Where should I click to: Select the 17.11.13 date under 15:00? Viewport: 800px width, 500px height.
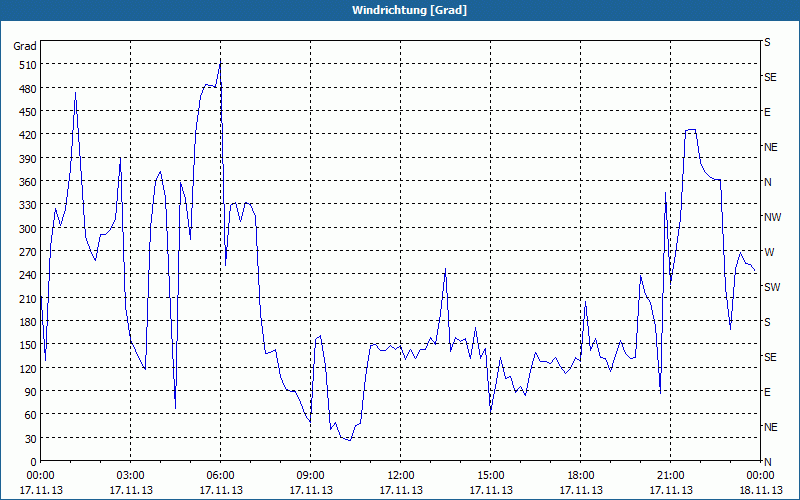(x=491, y=490)
